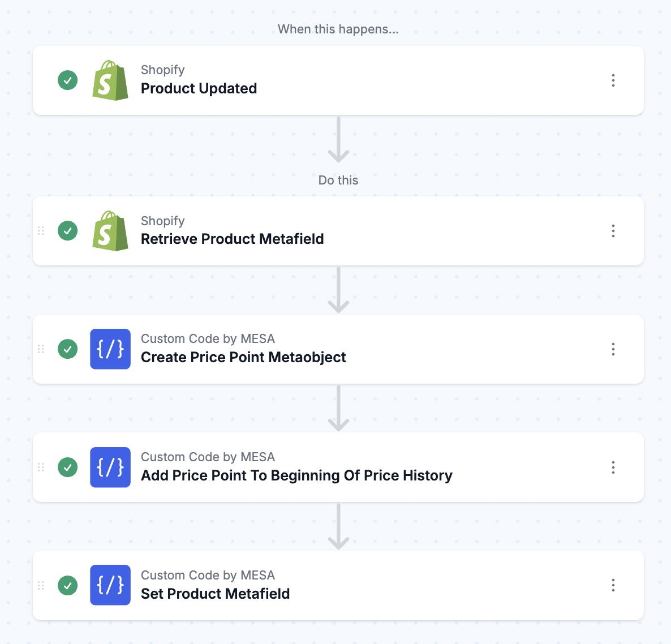671x644 pixels.
Task: Click the code icon on Set Product Metafield step
Action: (110, 585)
